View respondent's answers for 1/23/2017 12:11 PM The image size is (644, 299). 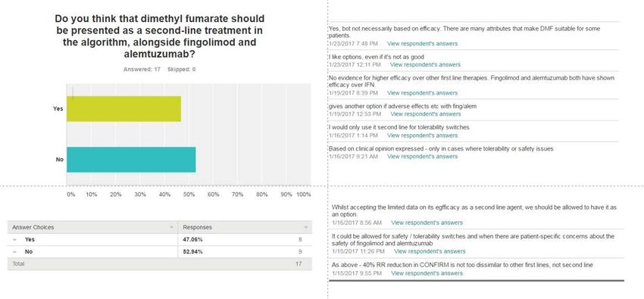[425, 65]
